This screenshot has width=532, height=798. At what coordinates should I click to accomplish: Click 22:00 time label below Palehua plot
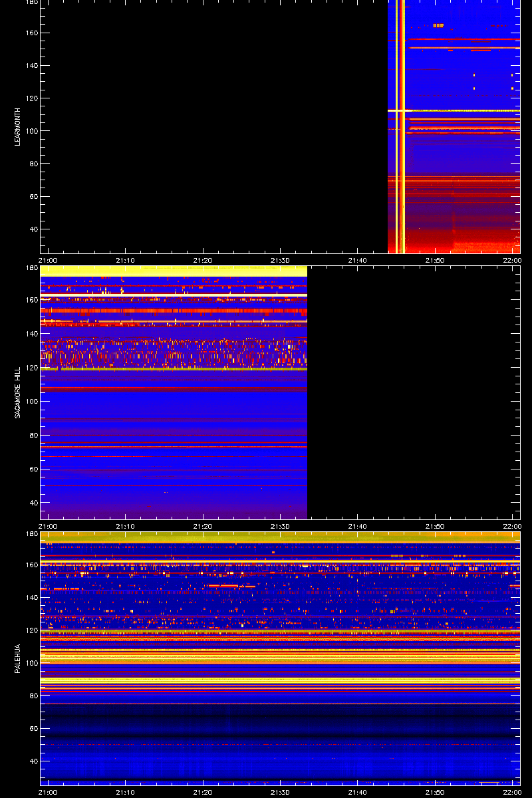click(512, 792)
